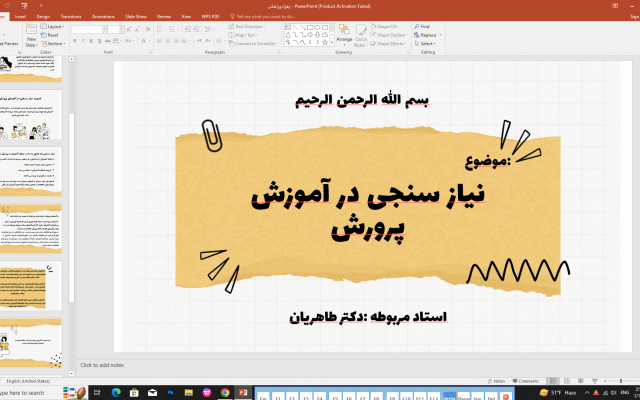Screen dimensions: 640x400
Task: Select Rectangle shape in shapes gallery
Action: tap(310, 28)
